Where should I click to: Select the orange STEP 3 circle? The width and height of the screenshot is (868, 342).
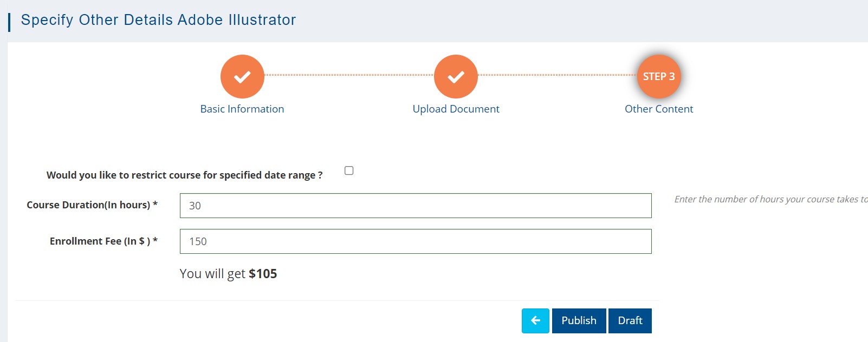pos(658,76)
